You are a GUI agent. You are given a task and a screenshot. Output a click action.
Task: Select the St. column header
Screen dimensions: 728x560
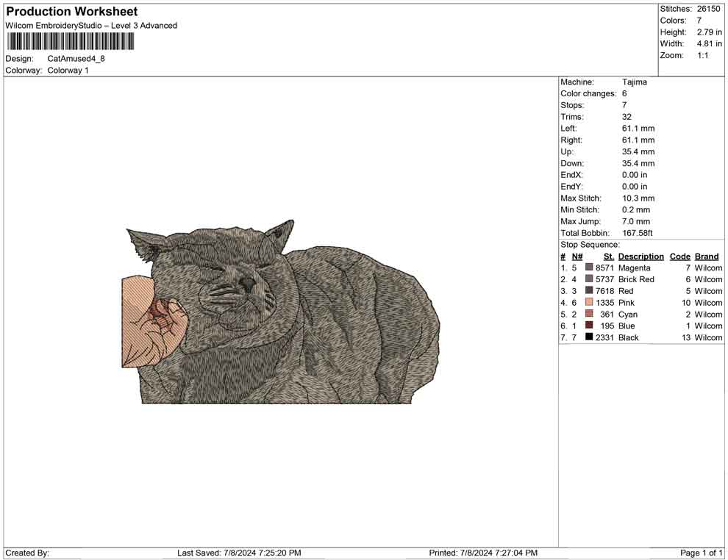click(x=608, y=256)
